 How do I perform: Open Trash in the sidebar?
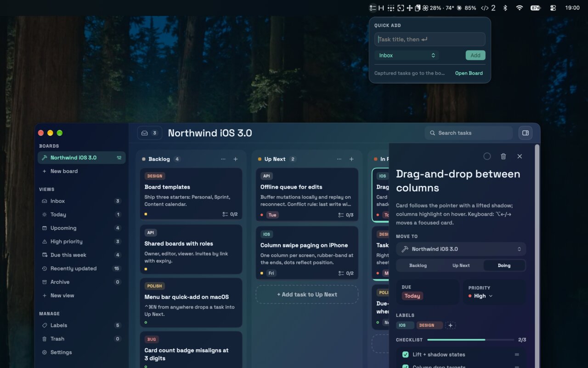[81, 339]
